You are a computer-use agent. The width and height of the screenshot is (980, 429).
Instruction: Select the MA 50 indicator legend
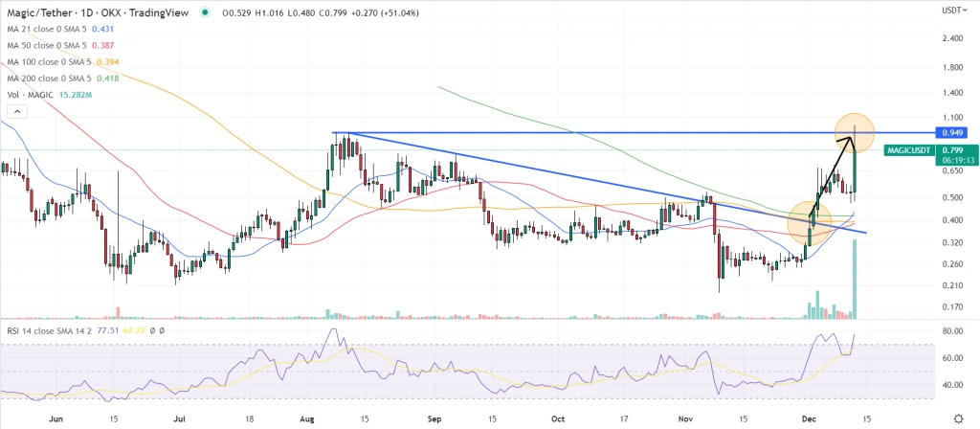[x=48, y=45]
